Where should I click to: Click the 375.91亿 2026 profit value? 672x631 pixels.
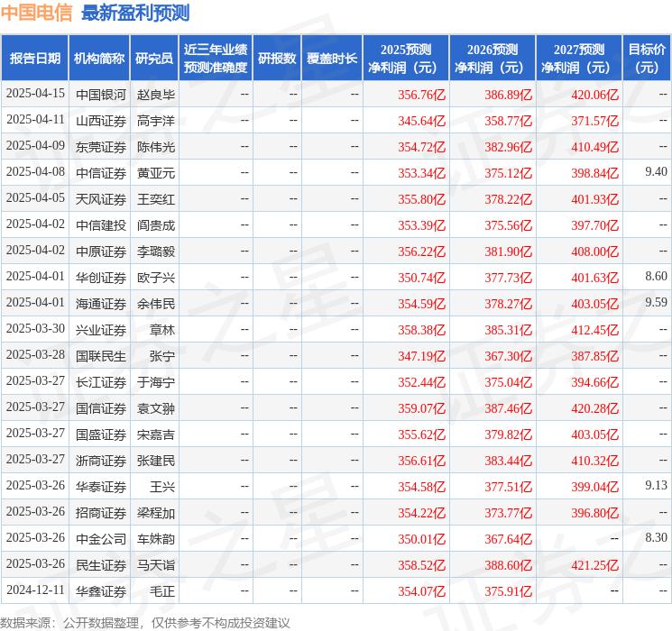click(x=509, y=591)
